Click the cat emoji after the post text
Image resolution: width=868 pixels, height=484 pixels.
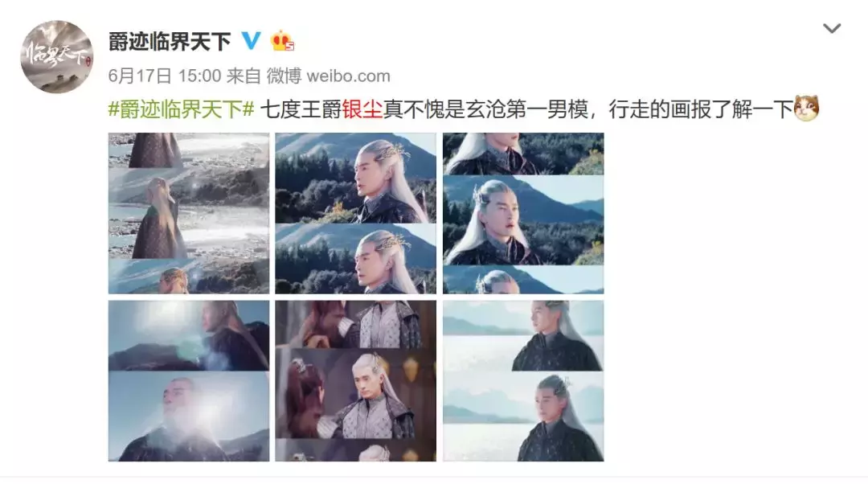tap(807, 108)
